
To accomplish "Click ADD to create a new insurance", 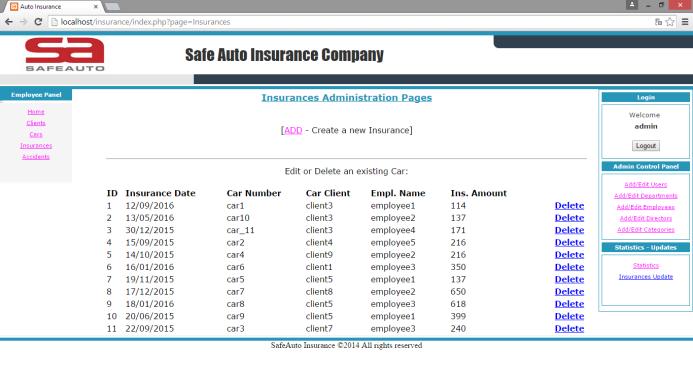I will (293, 130).
